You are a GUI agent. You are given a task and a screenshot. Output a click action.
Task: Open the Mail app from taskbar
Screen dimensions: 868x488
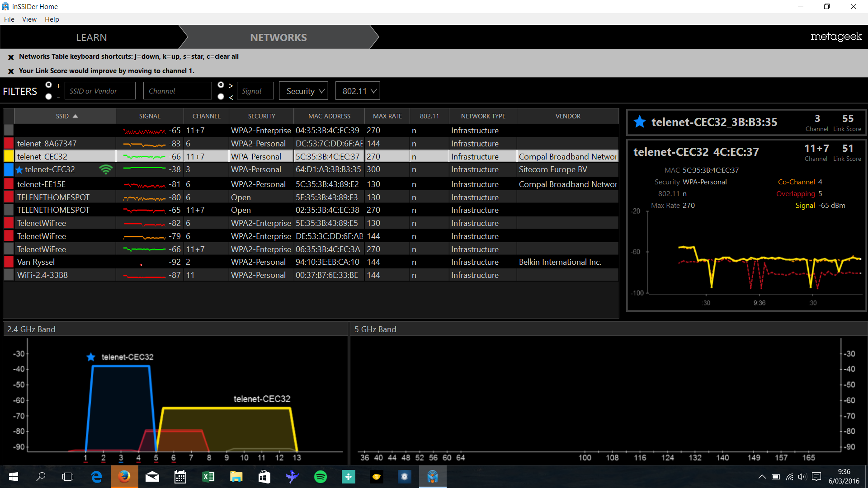click(x=152, y=477)
